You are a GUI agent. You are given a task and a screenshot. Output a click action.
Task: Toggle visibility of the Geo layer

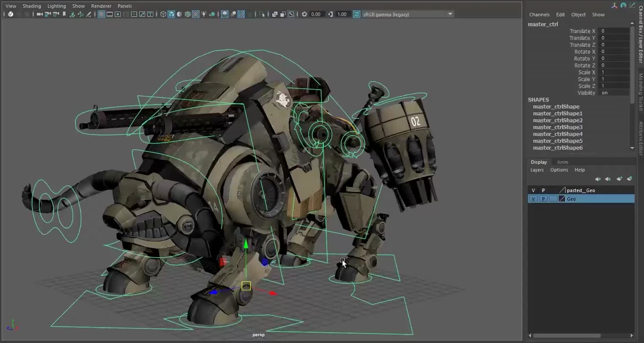coord(533,199)
